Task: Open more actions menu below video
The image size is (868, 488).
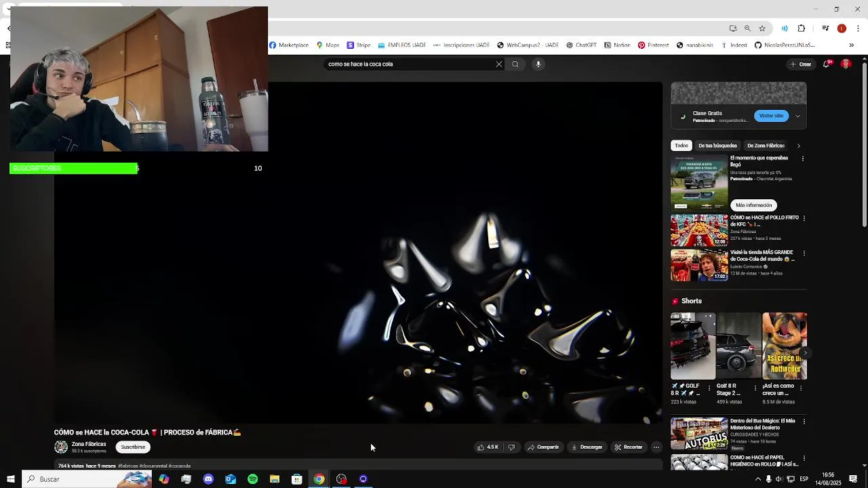Action: [x=656, y=447]
